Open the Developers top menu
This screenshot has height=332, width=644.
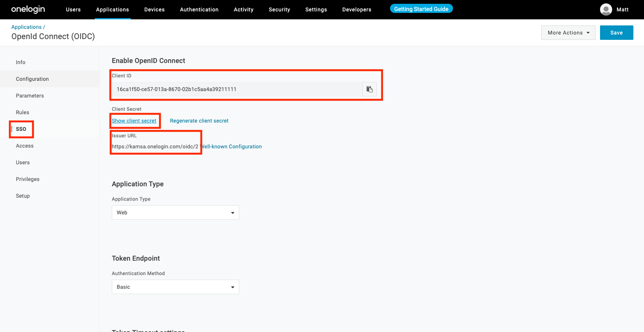[x=357, y=9]
